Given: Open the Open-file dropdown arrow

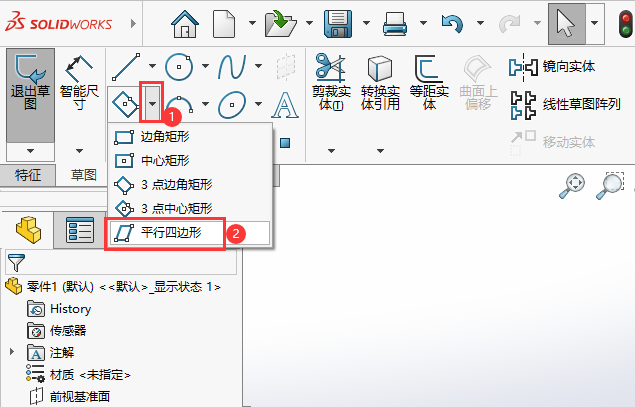Looking at the screenshot, I should pos(309,23).
